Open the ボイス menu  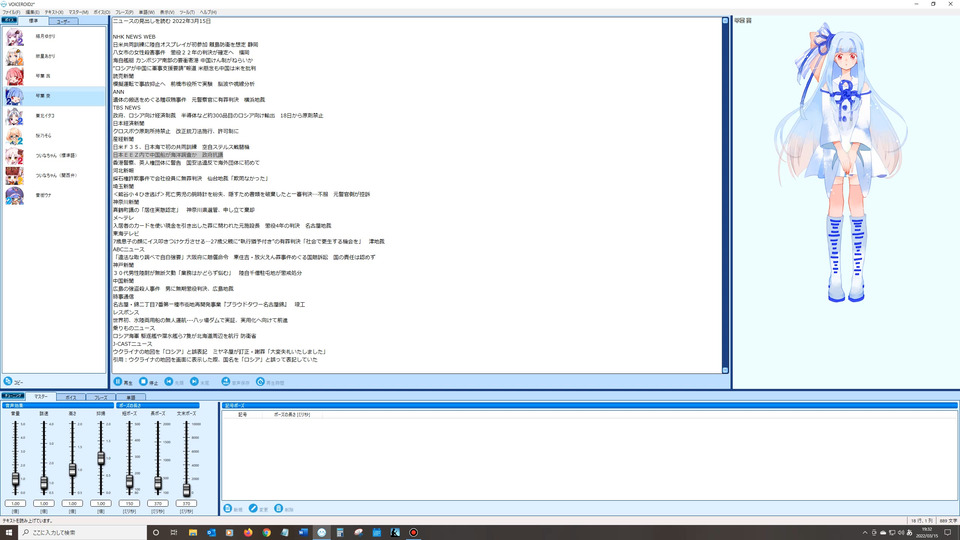click(x=102, y=12)
